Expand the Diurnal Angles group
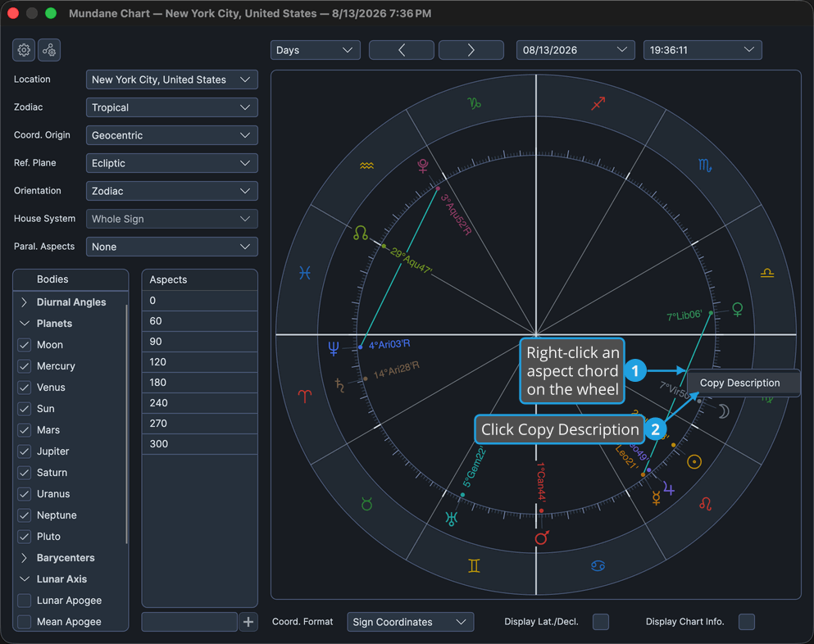 [24, 302]
